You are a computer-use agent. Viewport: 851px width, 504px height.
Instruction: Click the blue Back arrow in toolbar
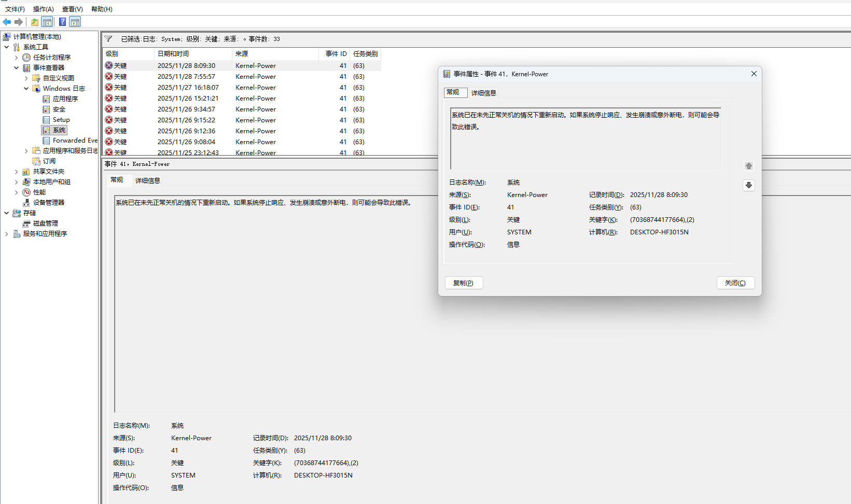[x=7, y=22]
